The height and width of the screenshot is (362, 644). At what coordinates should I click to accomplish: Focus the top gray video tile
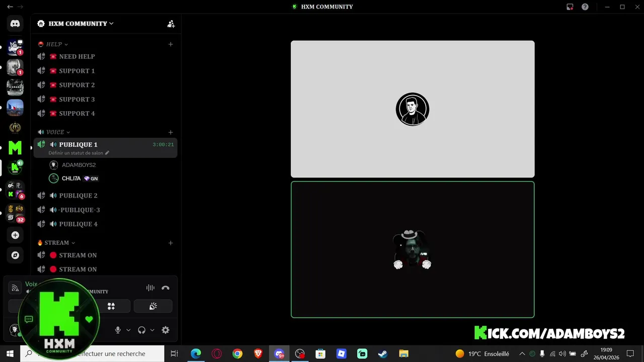click(x=413, y=109)
